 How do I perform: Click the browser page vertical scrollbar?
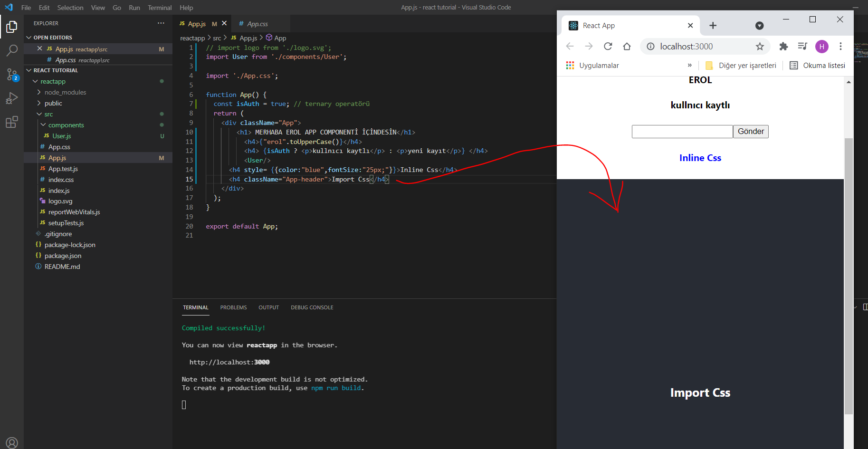849,276
